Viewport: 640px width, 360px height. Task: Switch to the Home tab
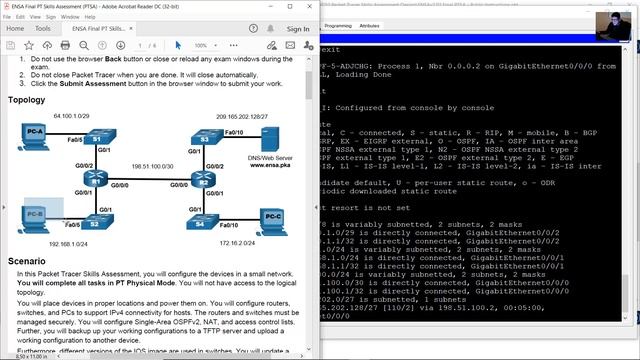15,29
